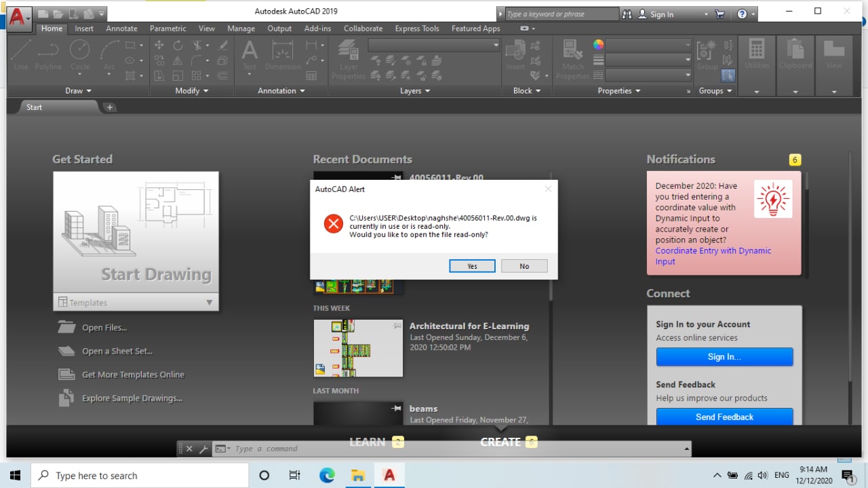Select the Arc tool
868x488 pixels.
[x=109, y=54]
